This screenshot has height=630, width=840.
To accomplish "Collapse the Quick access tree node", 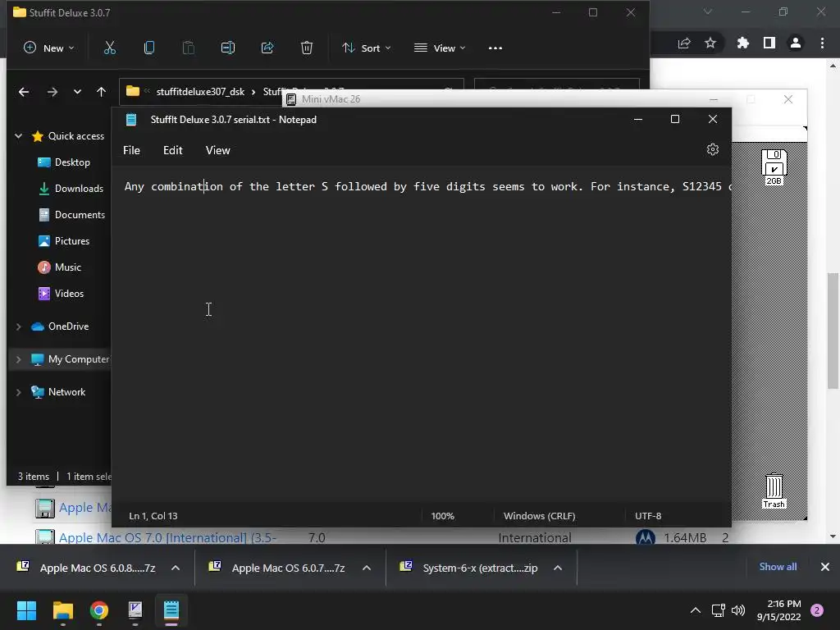I will point(19,136).
